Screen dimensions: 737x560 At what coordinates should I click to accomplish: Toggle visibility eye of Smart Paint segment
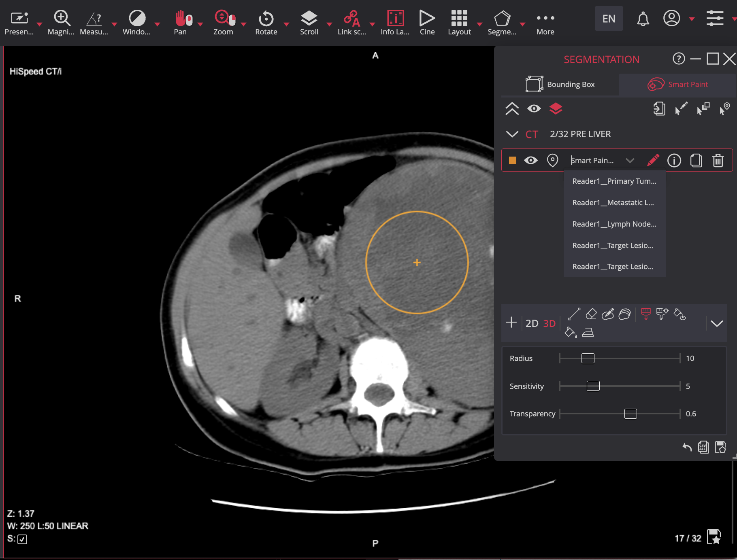tap(531, 161)
